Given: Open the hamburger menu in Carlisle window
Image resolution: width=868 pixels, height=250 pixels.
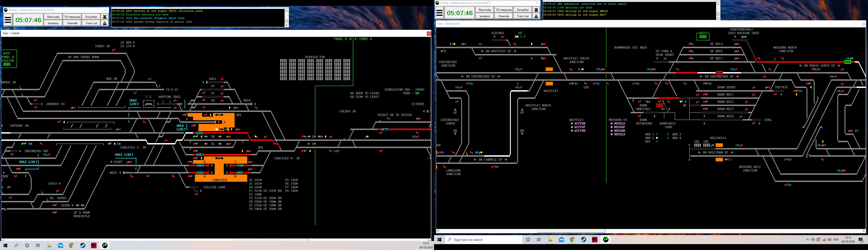Looking at the screenshot, I should pos(8,20).
